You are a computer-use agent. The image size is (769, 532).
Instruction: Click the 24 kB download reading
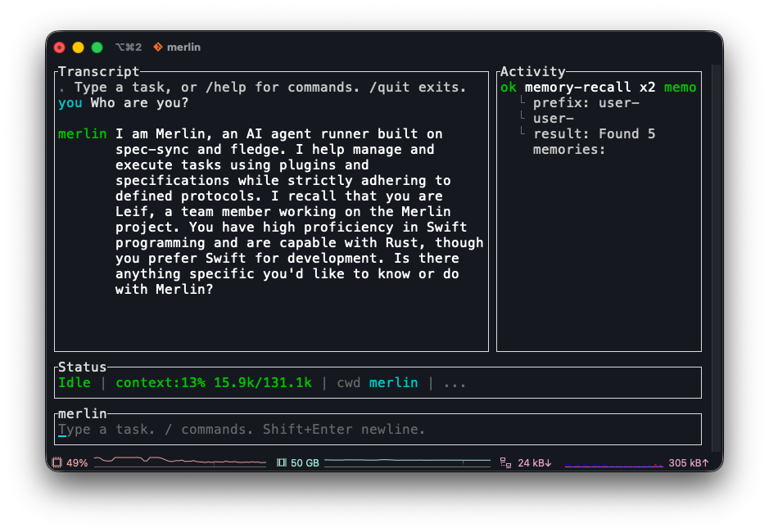pyautogui.click(x=535, y=463)
